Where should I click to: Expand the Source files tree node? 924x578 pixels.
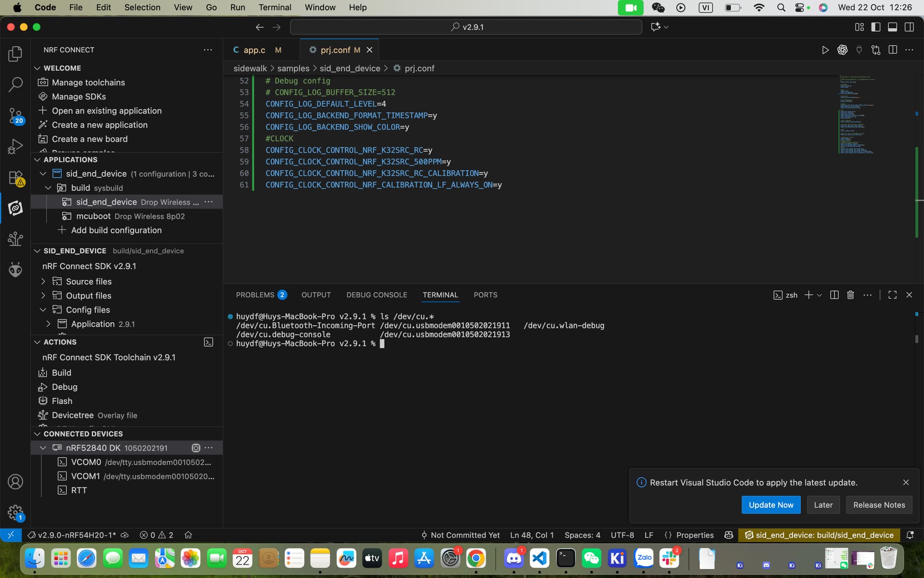click(43, 281)
